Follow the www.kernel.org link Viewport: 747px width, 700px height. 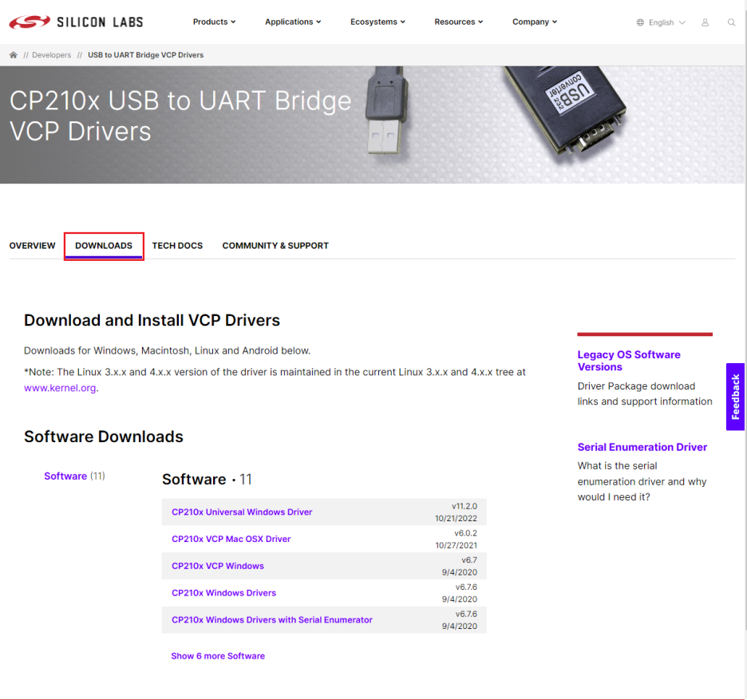60,388
